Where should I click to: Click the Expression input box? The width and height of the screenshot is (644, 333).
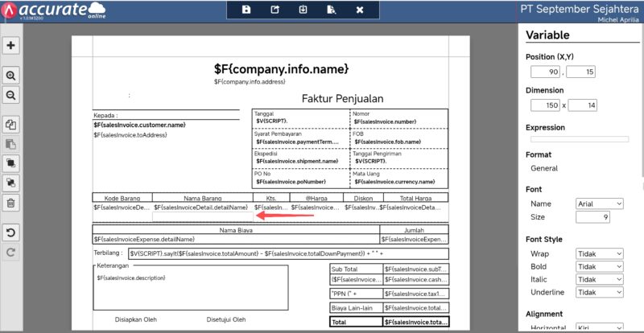tap(578, 138)
